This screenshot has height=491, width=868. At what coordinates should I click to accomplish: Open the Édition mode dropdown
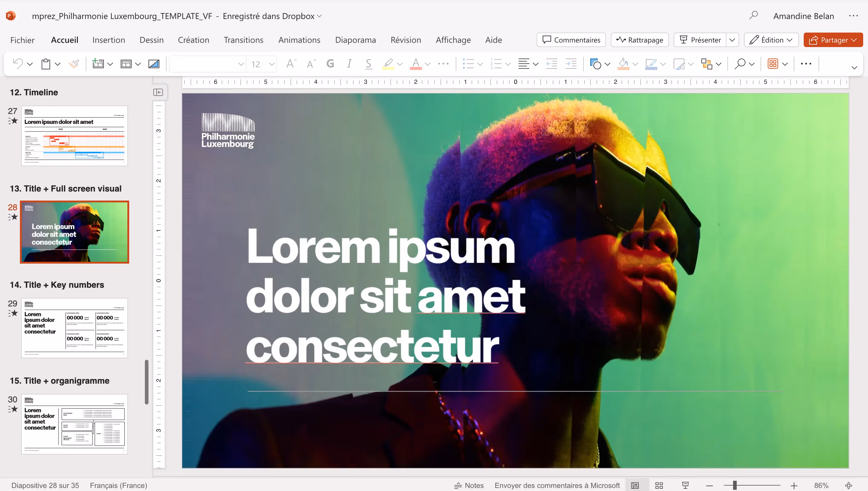click(771, 40)
